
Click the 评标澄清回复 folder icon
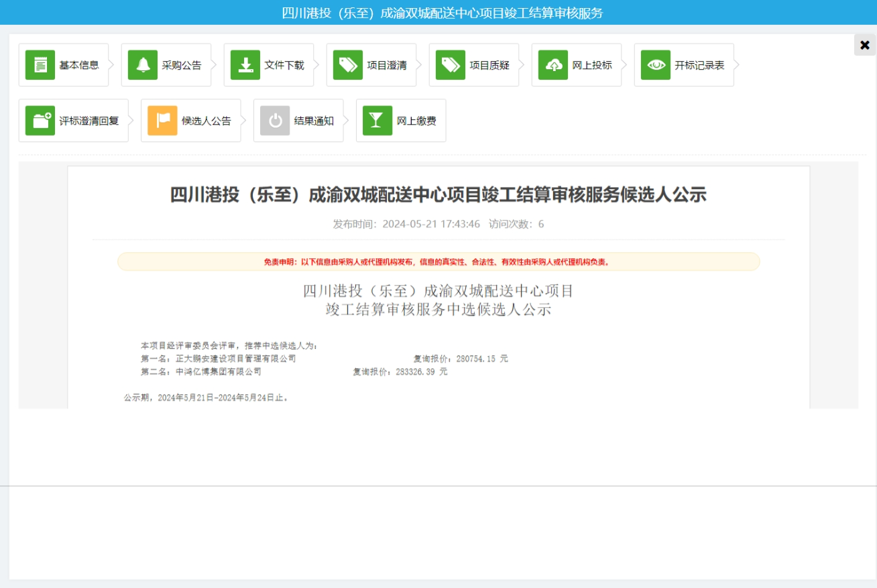pos(40,121)
